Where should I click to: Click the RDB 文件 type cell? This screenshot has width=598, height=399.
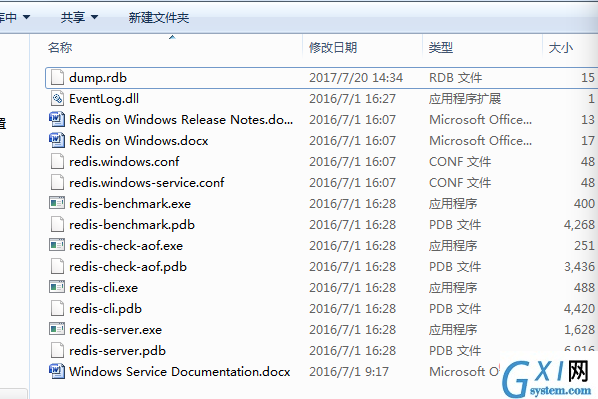tap(456, 78)
